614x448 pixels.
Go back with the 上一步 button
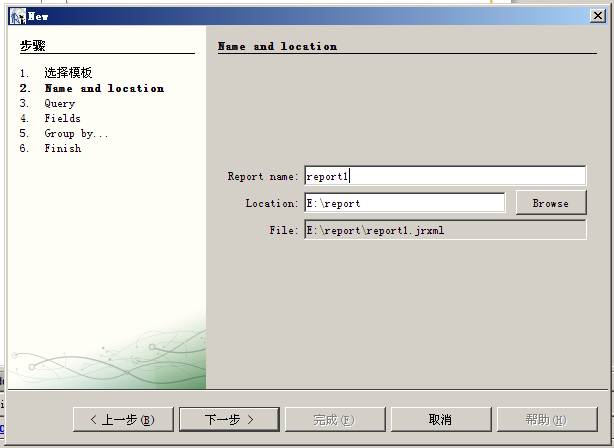click(x=123, y=419)
